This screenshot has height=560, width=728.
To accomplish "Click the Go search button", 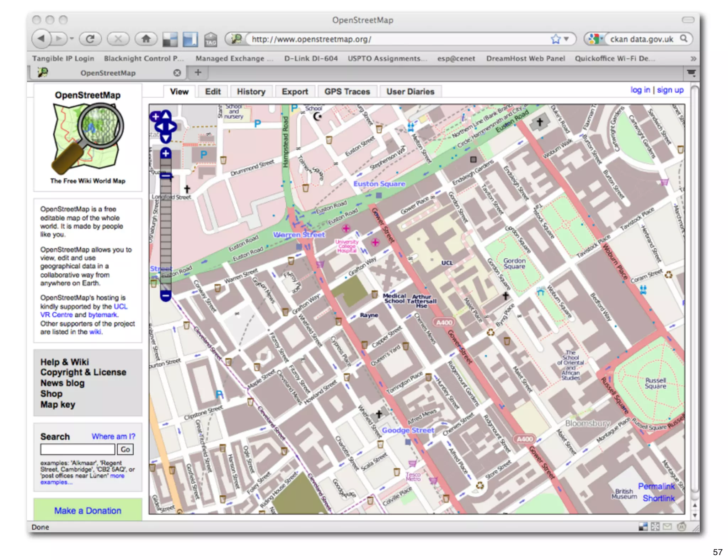I will coord(125,449).
